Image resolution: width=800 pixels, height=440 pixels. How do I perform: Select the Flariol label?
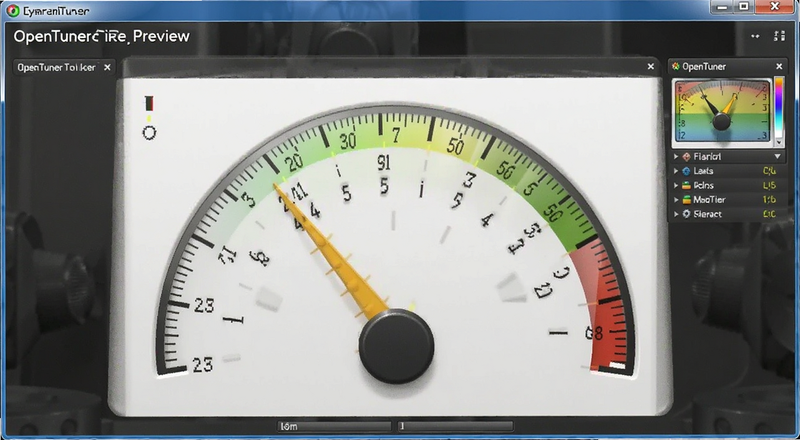[x=707, y=157]
